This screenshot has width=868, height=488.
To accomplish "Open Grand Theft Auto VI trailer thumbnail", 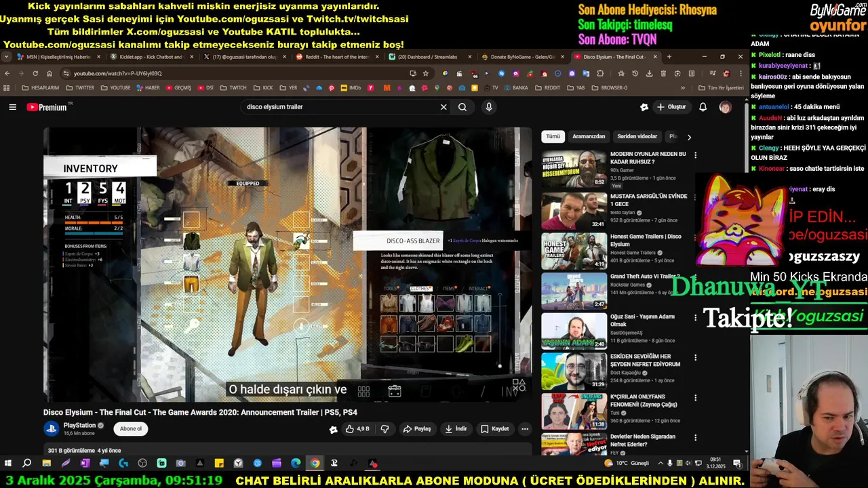I will pos(574,291).
